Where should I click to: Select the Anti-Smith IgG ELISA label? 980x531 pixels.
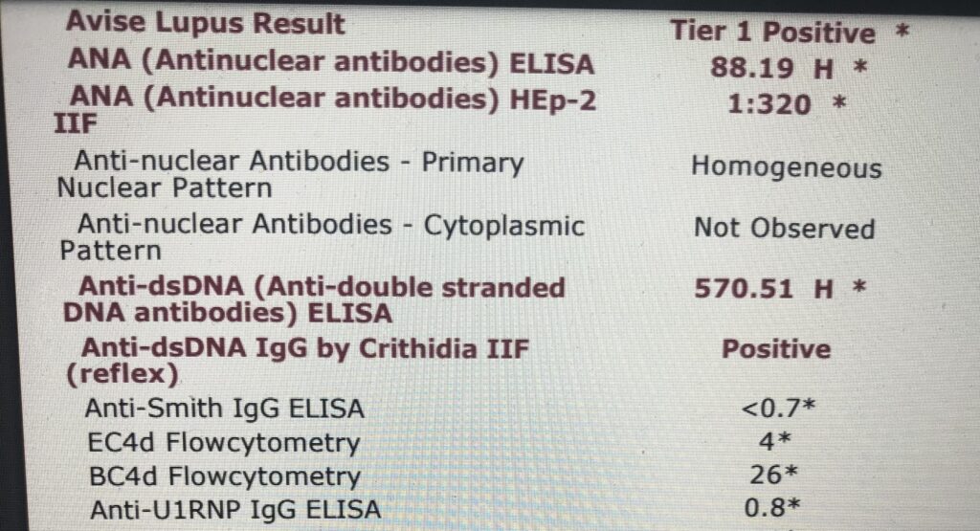point(224,409)
